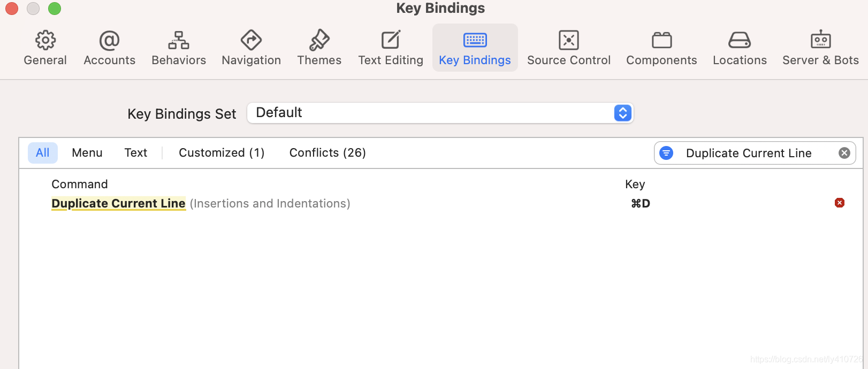Open the Locations preferences icon
The height and width of the screenshot is (369, 868).
(739, 47)
